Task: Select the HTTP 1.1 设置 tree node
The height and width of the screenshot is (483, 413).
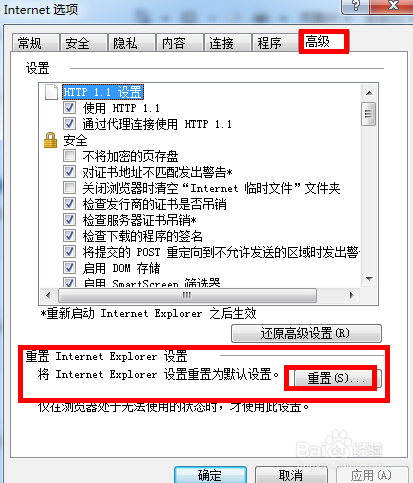Action: [103, 92]
